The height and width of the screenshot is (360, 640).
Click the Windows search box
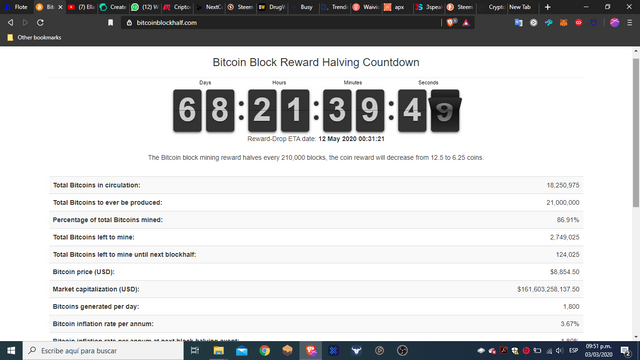coord(103,351)
